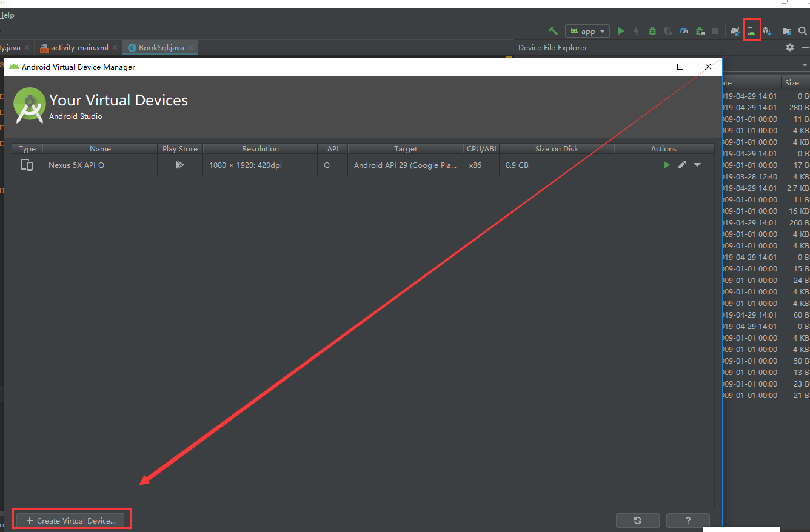Click the Device File Explorer panel title
This screenshot has width=810, height=532.
click(x=553, y=47)
